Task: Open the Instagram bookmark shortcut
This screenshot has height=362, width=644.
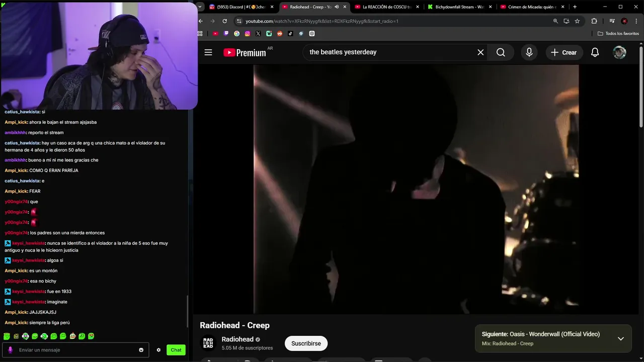Action: pos(248,34)
